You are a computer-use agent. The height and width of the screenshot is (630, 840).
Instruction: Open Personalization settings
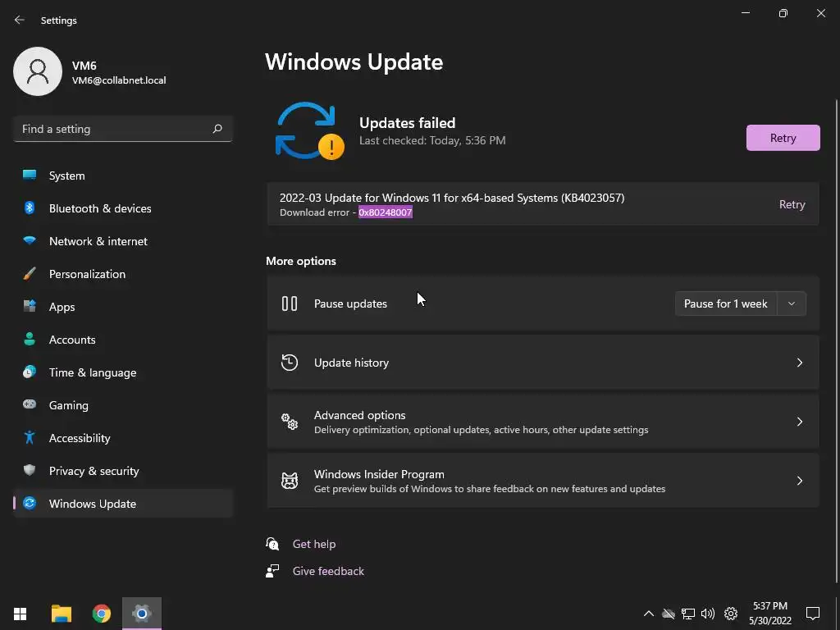pyautogui.click(x=123, y=274)
